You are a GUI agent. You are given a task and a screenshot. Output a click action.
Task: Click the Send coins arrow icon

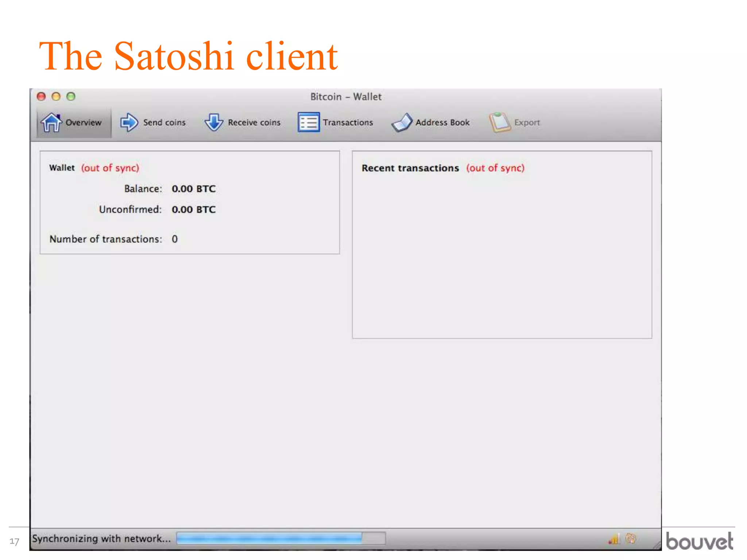(129, 122)
